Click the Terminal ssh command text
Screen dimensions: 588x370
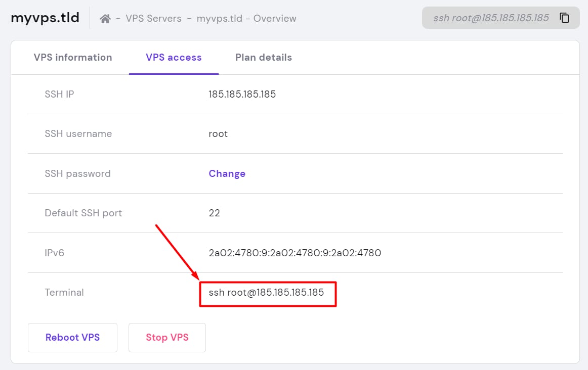pyautogui.click(x=266, y=292)
